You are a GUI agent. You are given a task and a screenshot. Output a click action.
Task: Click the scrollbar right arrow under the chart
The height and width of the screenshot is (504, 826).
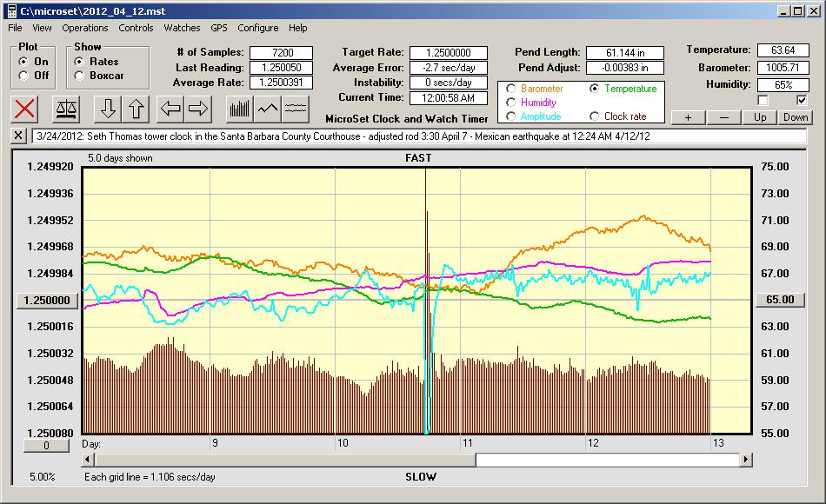click(746, 460)
